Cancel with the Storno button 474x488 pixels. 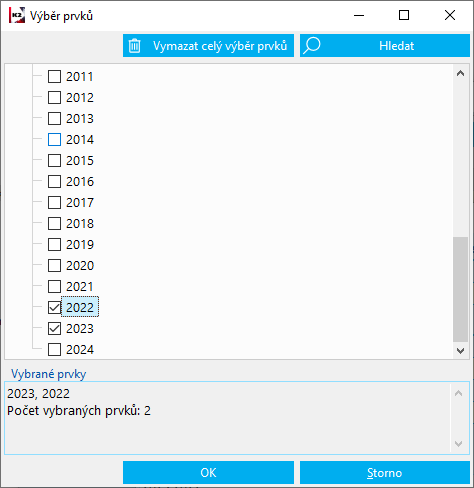coord(385,472)
